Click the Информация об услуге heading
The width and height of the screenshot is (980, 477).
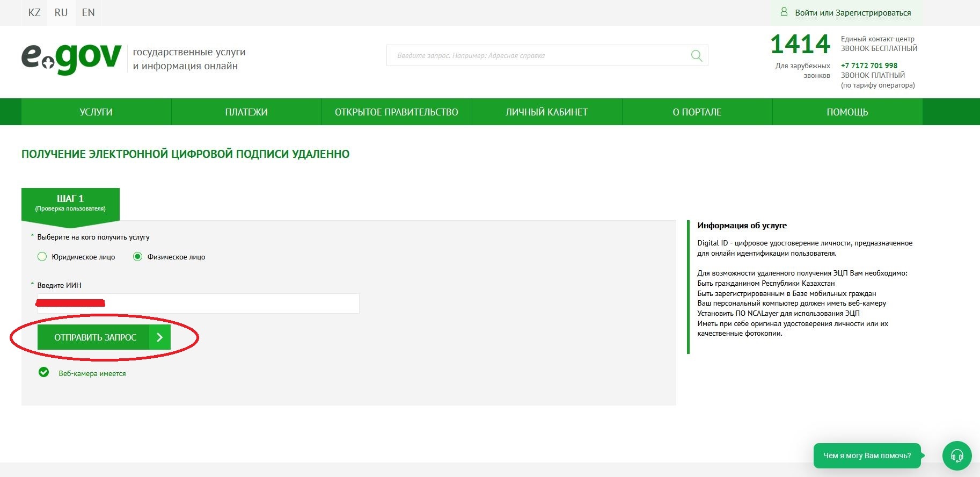point(742,226)
